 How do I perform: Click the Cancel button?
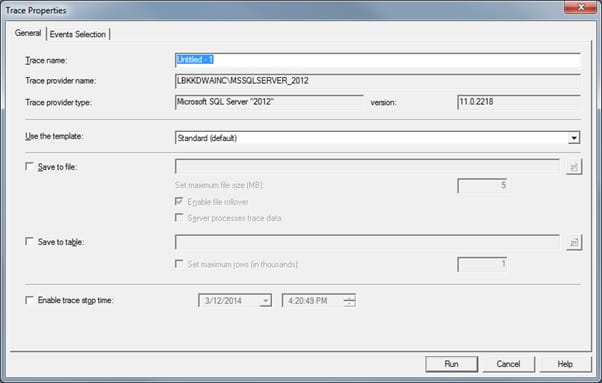(508, 364)
